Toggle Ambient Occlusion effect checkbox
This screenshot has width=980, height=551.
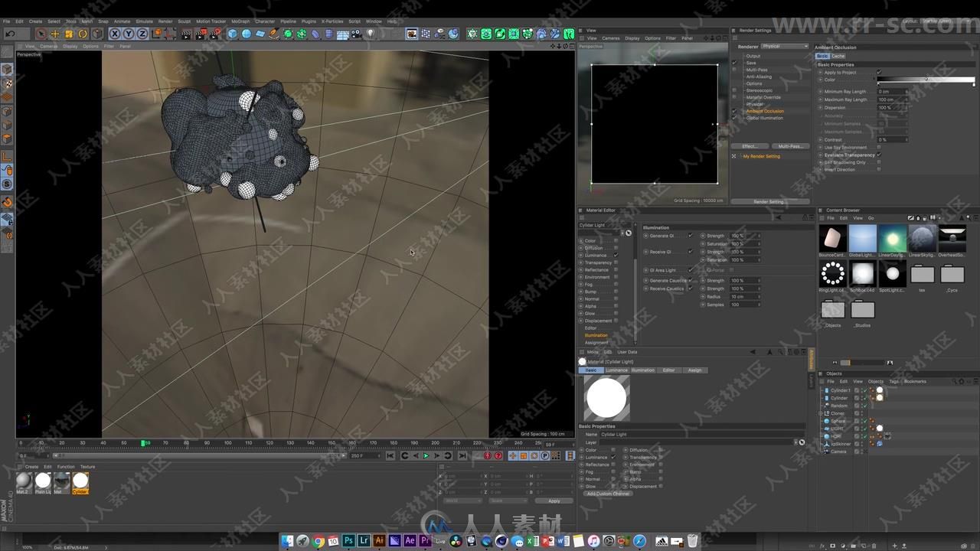(x=734, y=111)
